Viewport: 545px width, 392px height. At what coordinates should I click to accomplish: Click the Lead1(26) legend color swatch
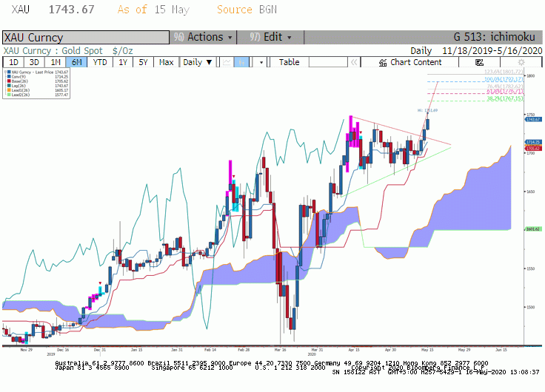(10, 90)
